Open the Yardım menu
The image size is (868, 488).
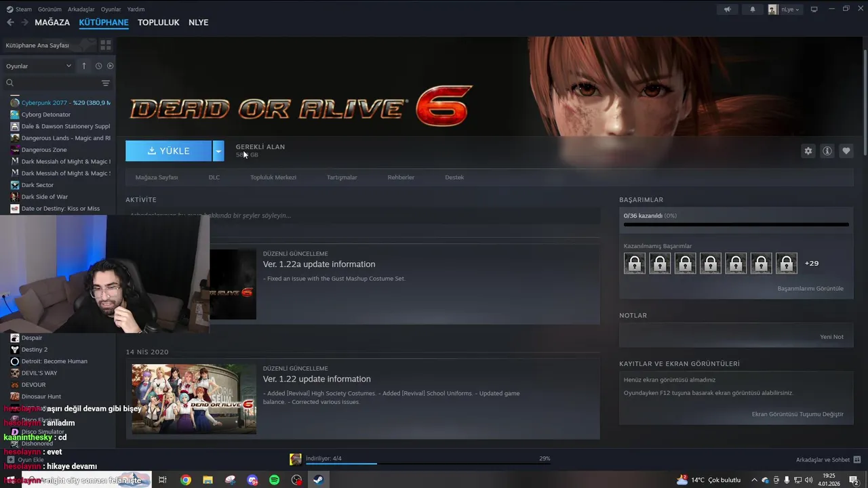tap(136, 9)
